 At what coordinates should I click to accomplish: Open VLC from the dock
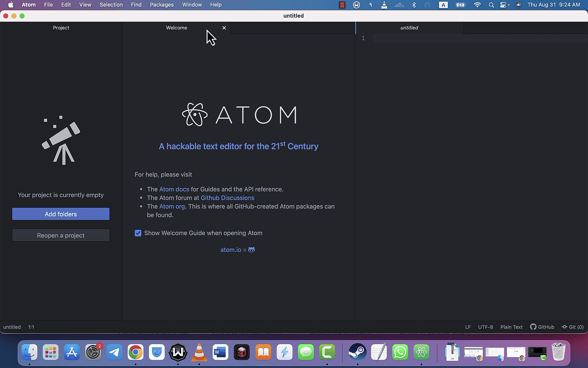(199, 352)
